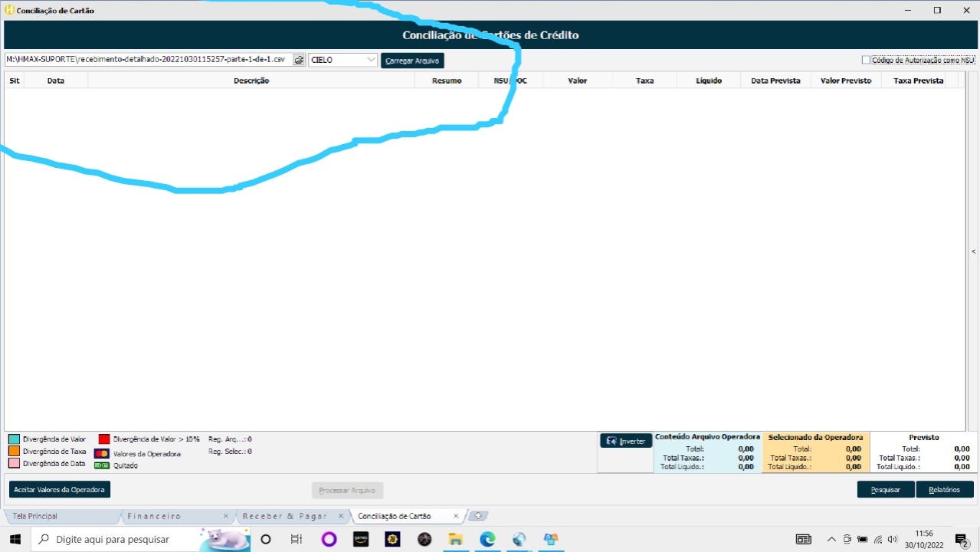Viewport: 980px width, 552px height.
Task: Click the Aceitar Valores da Operadora button
Action: click(59, 489)
